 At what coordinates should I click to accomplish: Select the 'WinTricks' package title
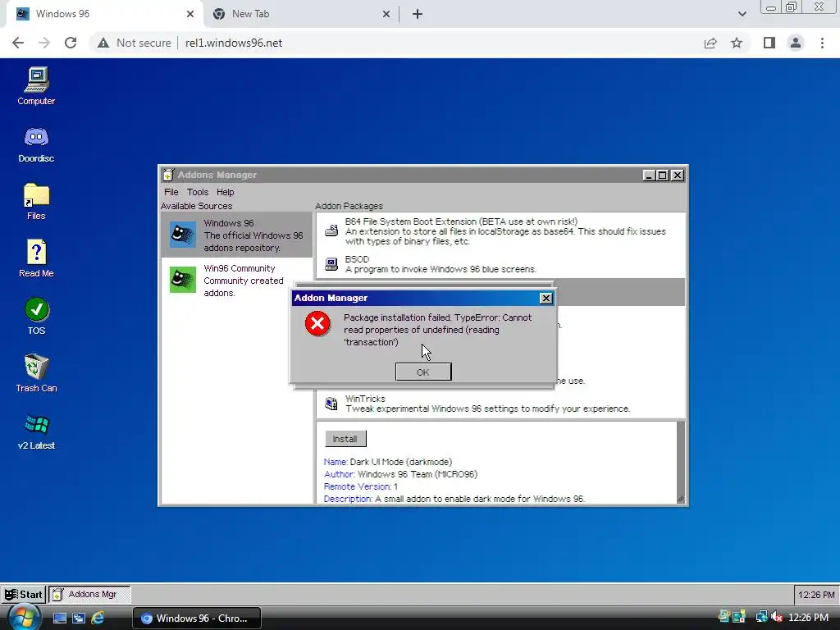click(x=365, y=399)
